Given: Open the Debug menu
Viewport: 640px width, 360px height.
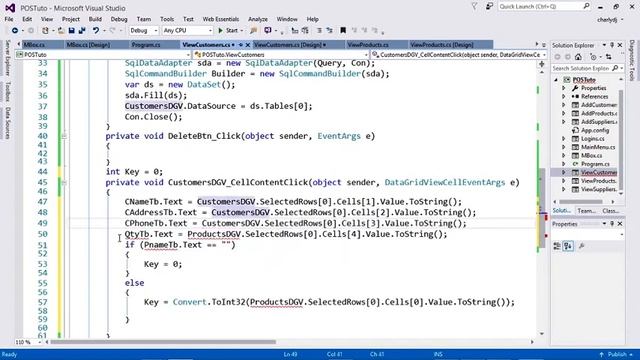Looking at the screenshot, I should [119, 19].
